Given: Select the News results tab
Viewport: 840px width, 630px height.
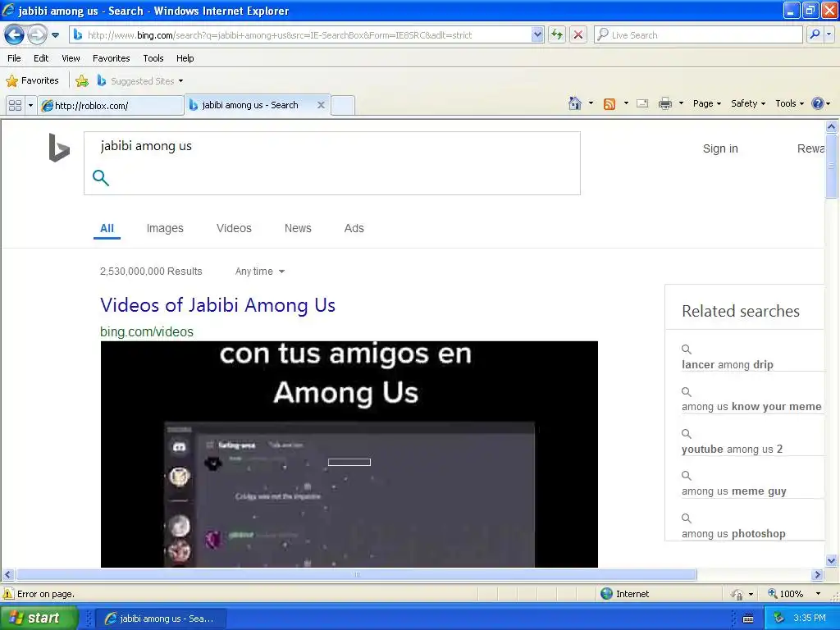Looking at the screenshot, I should pyautogui.click(x=298, y=228).
